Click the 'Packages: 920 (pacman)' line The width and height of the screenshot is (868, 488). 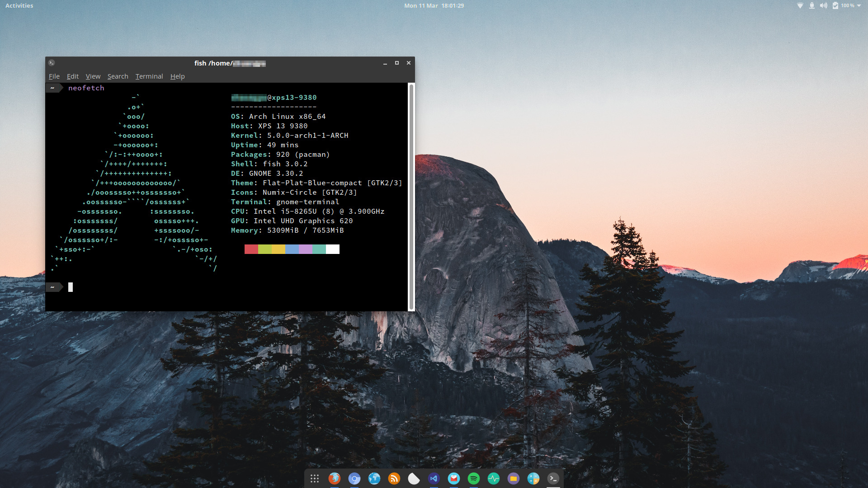pos(280,155)
